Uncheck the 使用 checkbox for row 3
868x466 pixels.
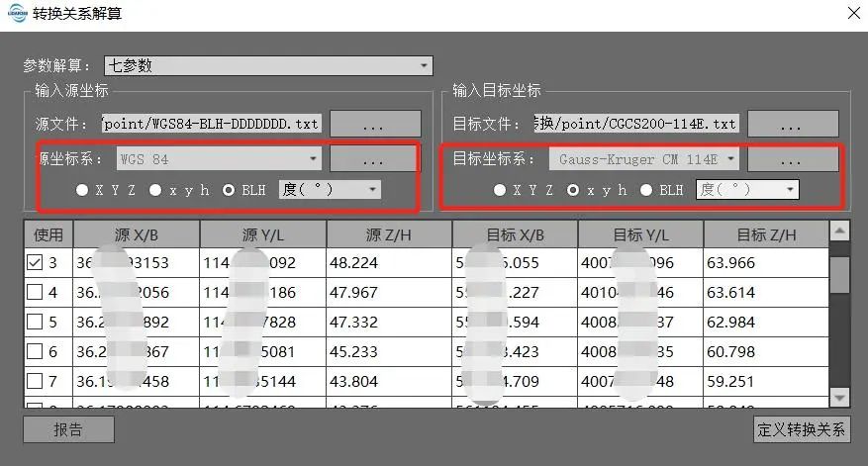click(35, 262)
